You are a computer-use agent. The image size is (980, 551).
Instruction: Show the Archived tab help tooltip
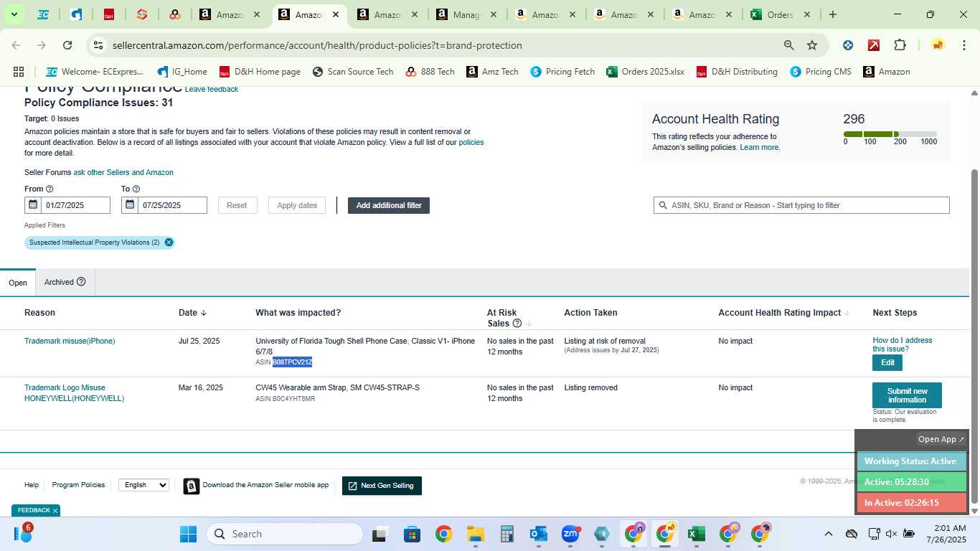(x=81, y=282)
